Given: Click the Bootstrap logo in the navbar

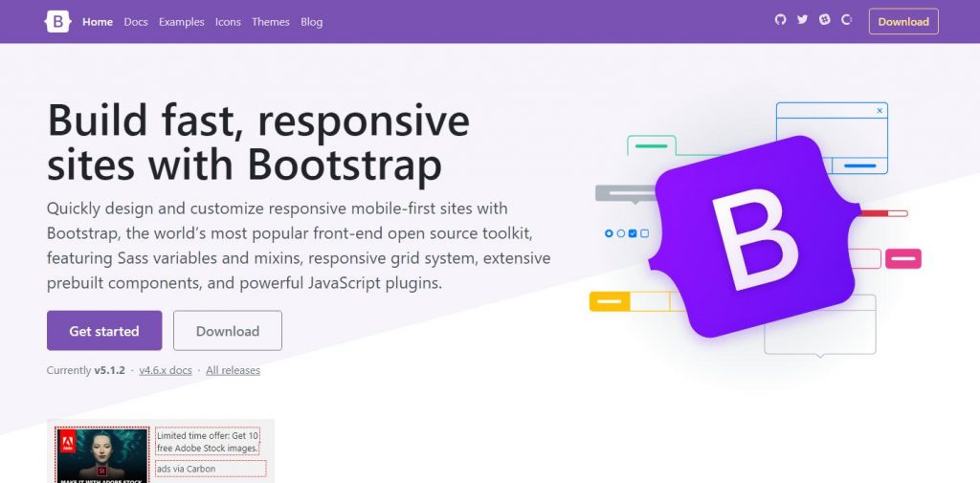Looking at the screenshot, I should click(x=57, y=21).
